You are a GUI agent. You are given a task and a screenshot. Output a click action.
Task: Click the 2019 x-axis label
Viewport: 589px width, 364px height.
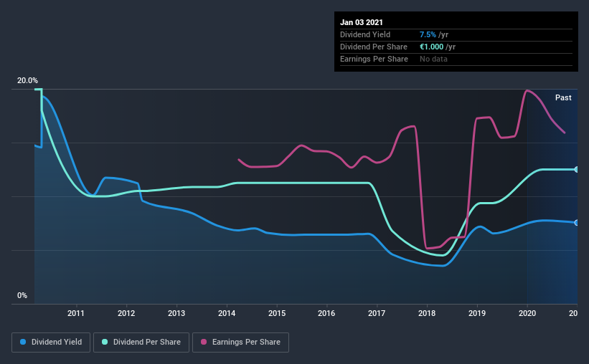click(477, 313)
